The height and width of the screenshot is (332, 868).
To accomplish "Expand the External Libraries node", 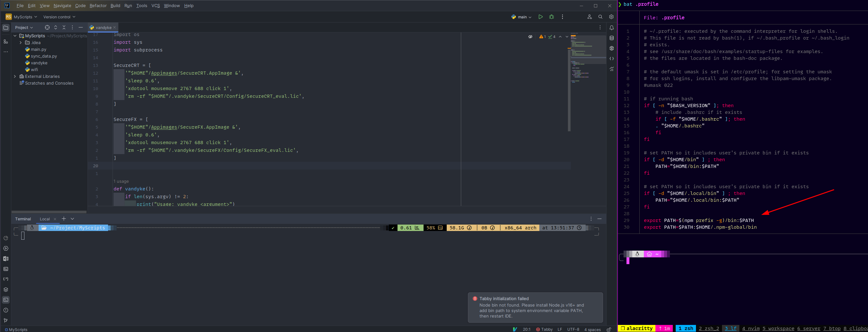I will tap(15, 77).
